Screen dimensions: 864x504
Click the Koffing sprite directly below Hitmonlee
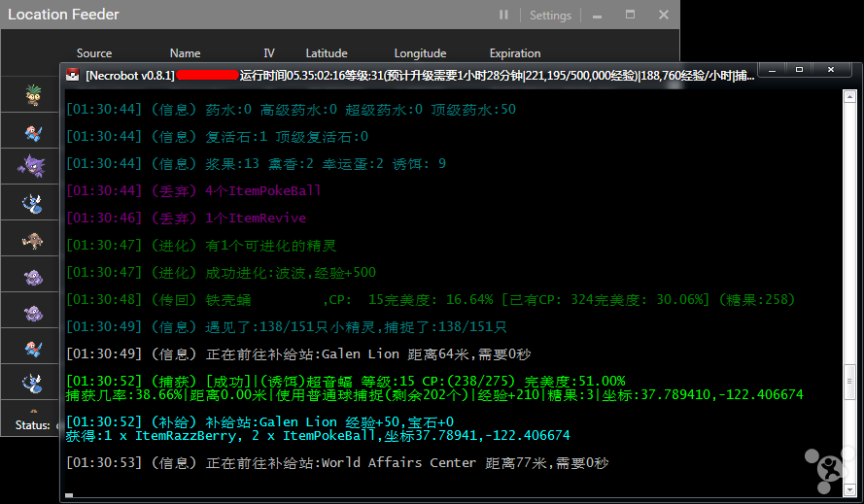point(31,276)
